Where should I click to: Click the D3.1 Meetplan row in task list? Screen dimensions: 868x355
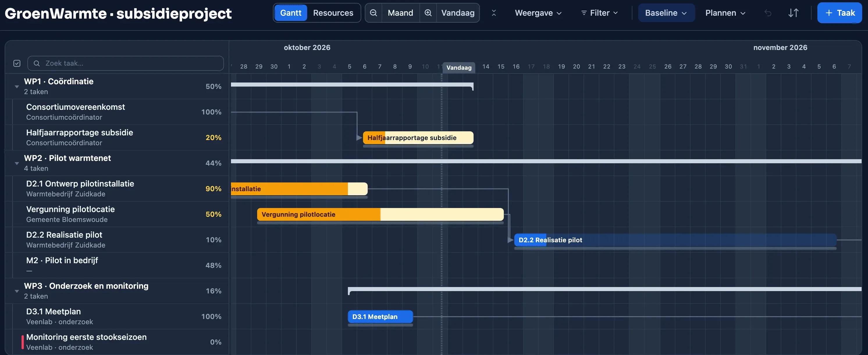[x=117, y=317]
